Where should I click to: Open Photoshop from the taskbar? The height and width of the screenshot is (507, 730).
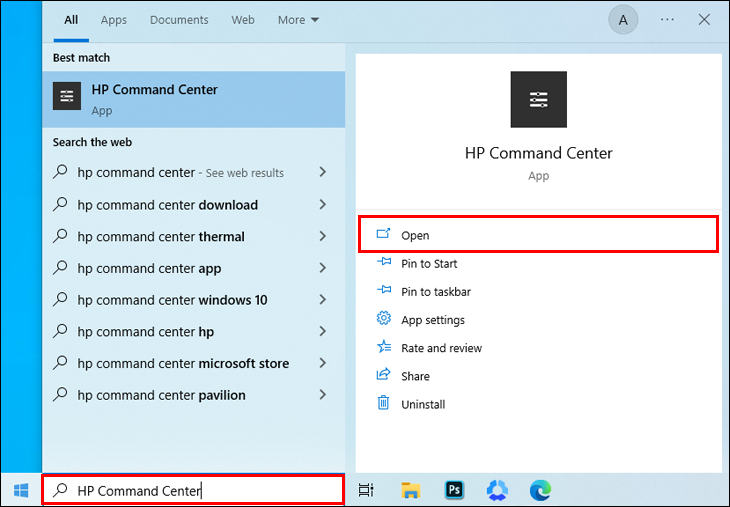pos(454,490)
